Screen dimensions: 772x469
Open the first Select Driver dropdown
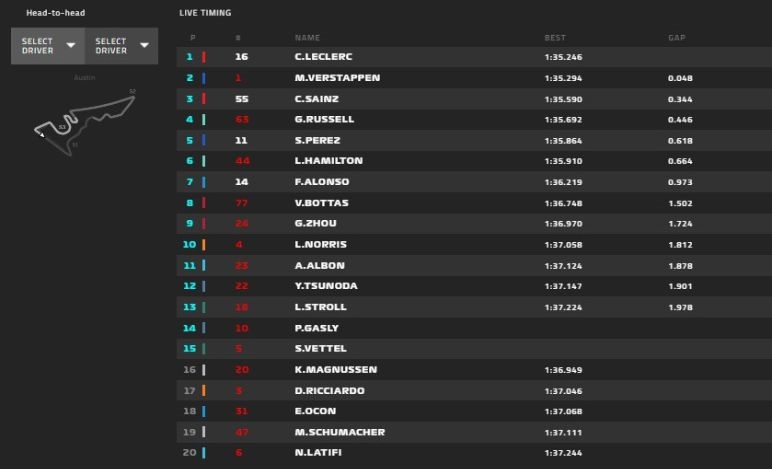pyautogui.click(x=47, y=46)
